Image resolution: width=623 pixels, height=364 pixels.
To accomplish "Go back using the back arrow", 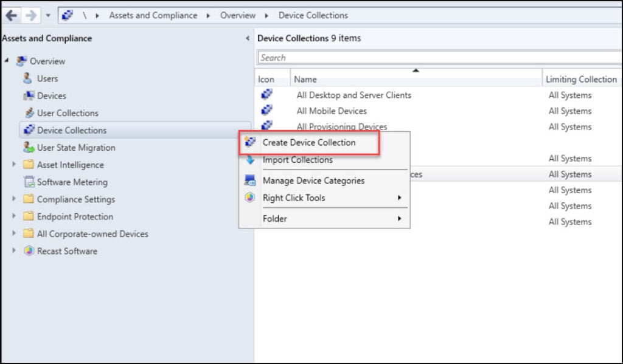I will (x=11, y=15).
